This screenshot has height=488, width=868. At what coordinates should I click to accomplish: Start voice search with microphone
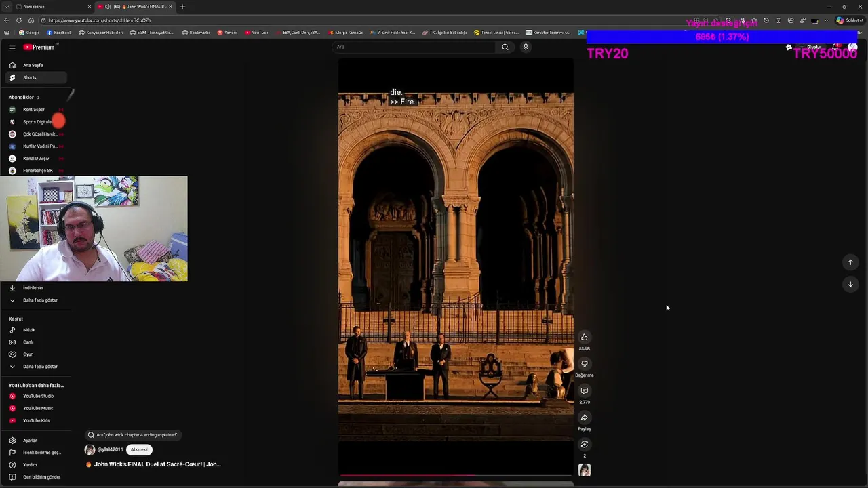click(x=526, y=47)
